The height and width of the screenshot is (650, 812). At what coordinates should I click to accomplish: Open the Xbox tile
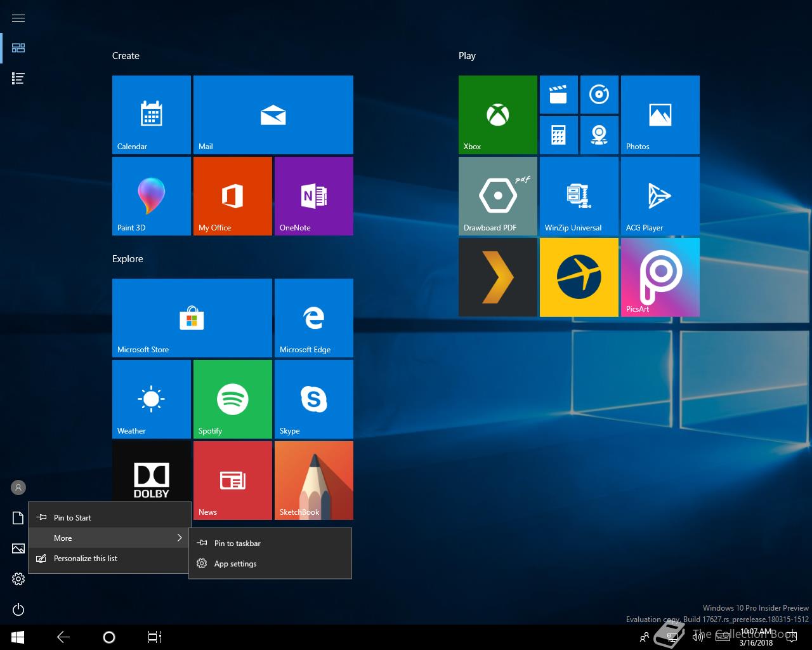[x=498, y=115]
